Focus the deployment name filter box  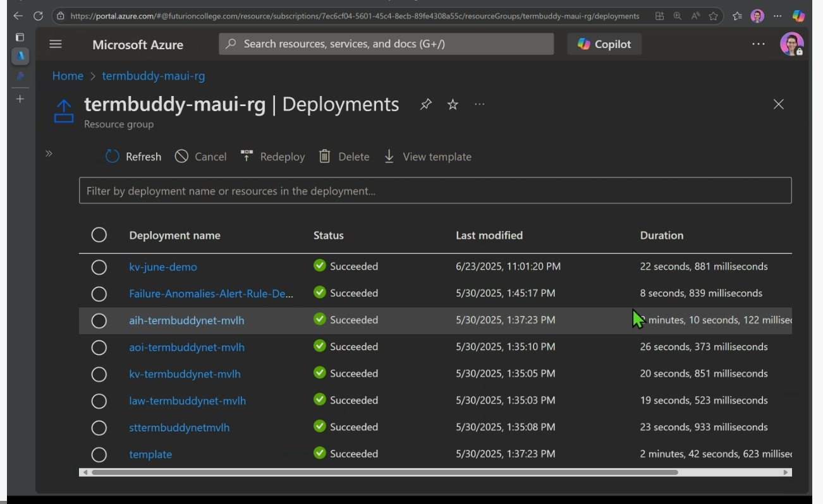coord(435,191)
